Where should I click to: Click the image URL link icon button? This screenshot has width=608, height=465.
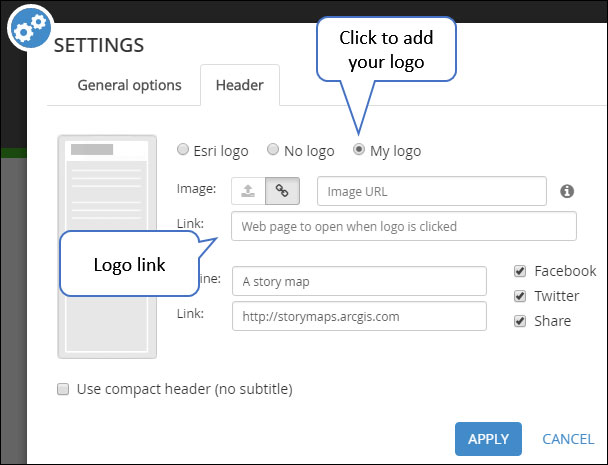pyautogui.click(x=282, y=190)
